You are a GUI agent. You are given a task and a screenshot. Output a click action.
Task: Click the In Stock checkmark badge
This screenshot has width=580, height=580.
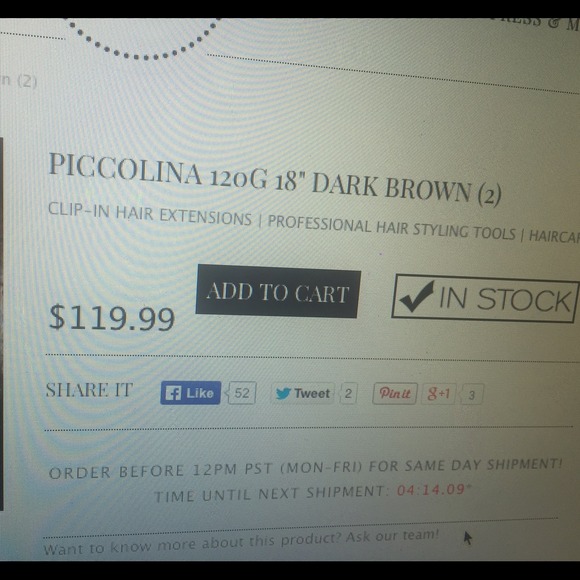coord(485,299)
